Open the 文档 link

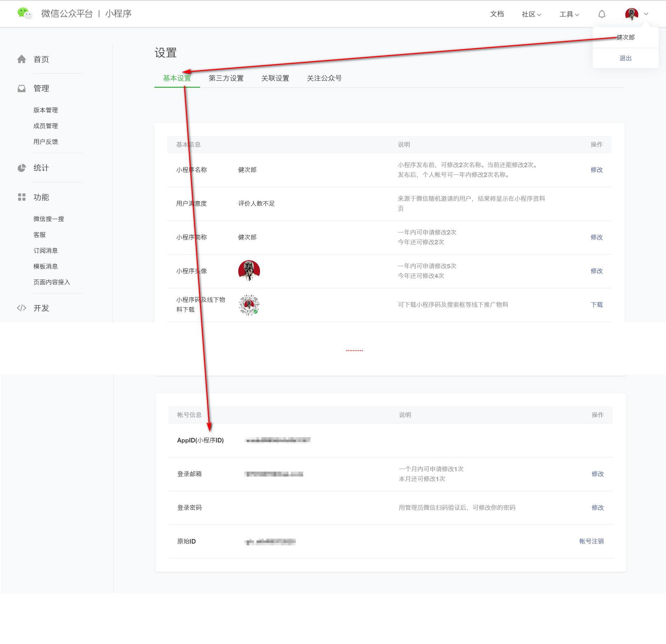497,14
